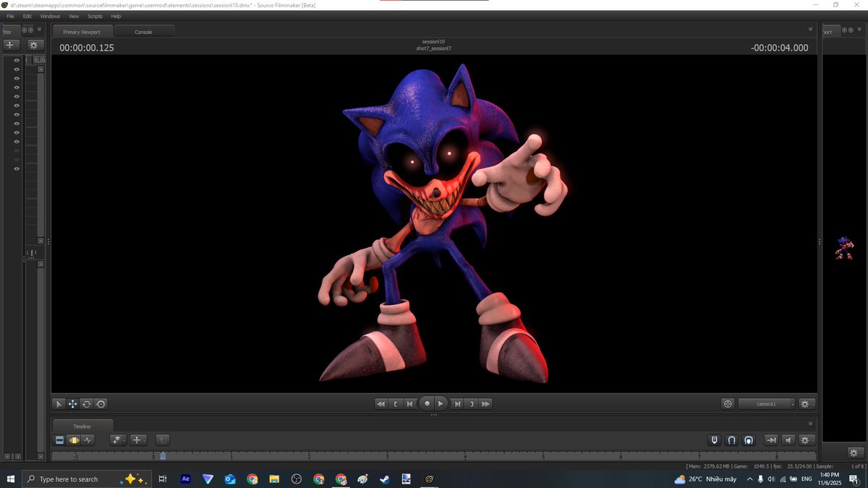Viewport: 868px width, 488px height.
Task: Open OBS Studio from the taskbar
Action: (296, 479)
